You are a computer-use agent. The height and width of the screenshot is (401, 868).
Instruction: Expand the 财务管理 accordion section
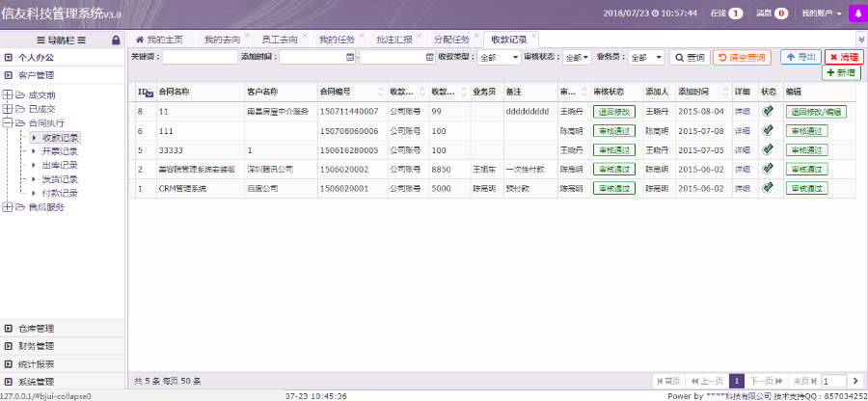(x=63, y=346)
